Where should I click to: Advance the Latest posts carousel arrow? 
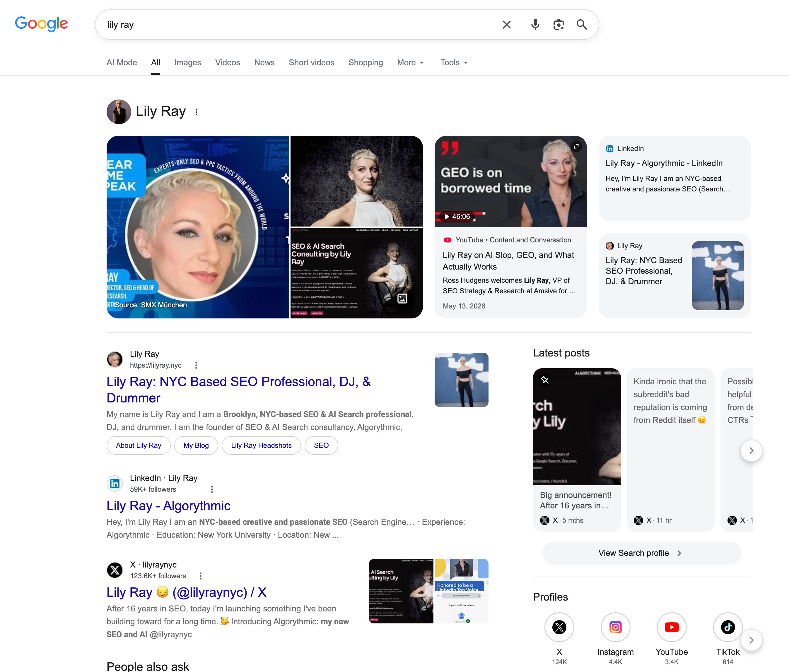tap(751, 450)
